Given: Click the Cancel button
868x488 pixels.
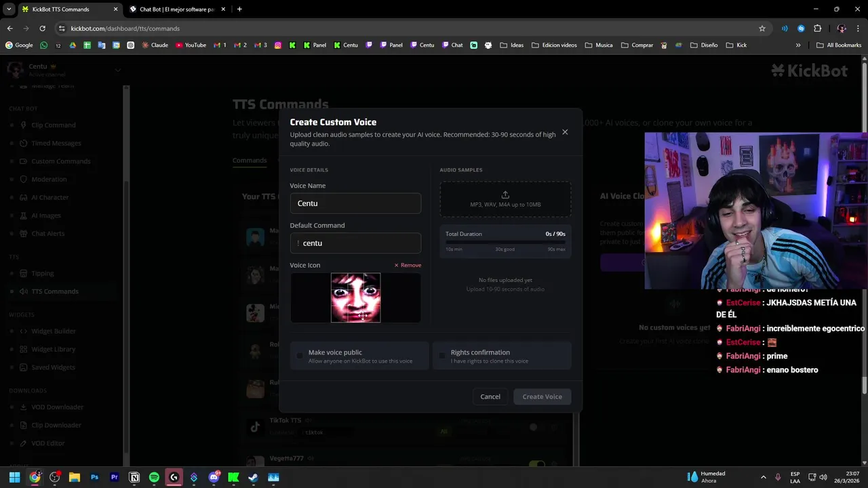Looking at the screenshot, I should point(490,396).
